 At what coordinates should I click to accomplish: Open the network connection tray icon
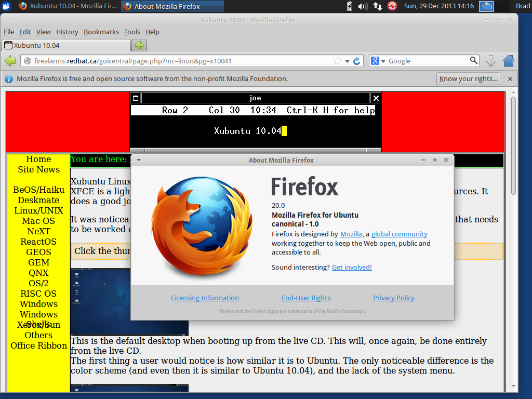(x=377, y=6)
